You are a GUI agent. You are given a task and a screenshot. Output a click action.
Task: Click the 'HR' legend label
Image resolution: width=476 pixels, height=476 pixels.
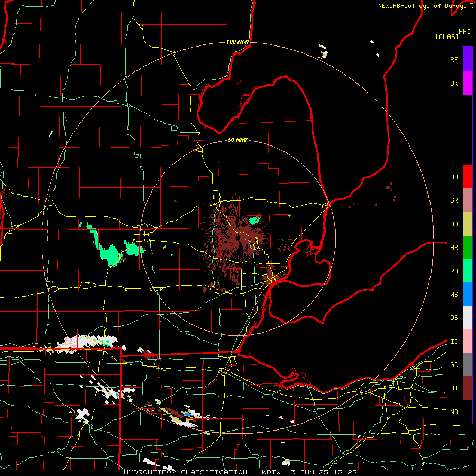pos(454,248)
